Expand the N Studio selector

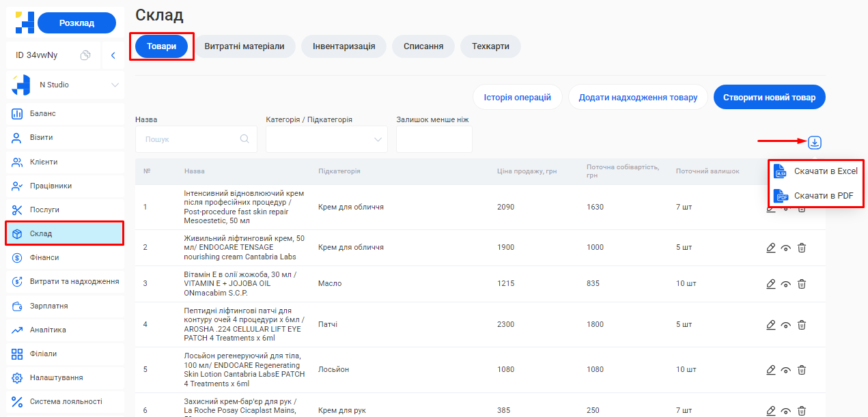[x=115, y=85]
